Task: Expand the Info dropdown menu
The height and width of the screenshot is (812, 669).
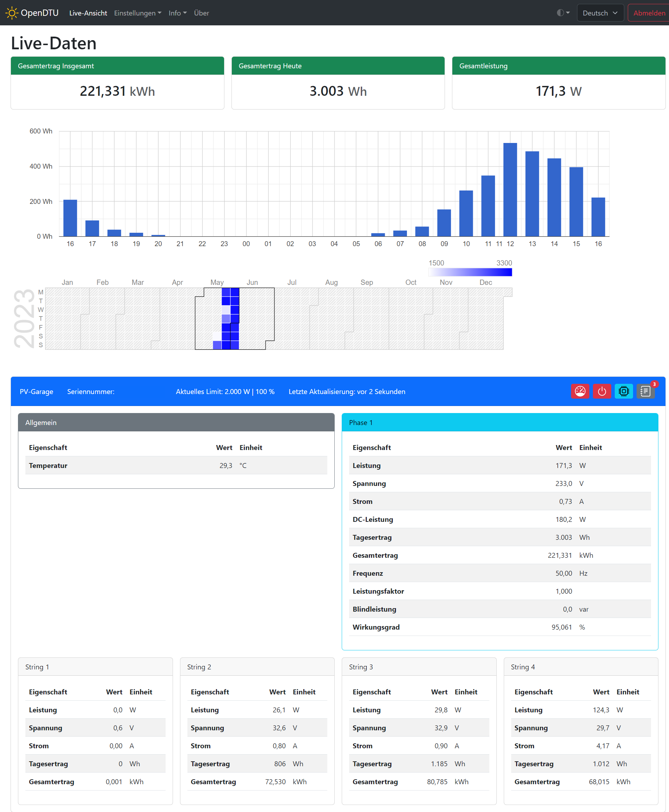Action: (177, 13)
